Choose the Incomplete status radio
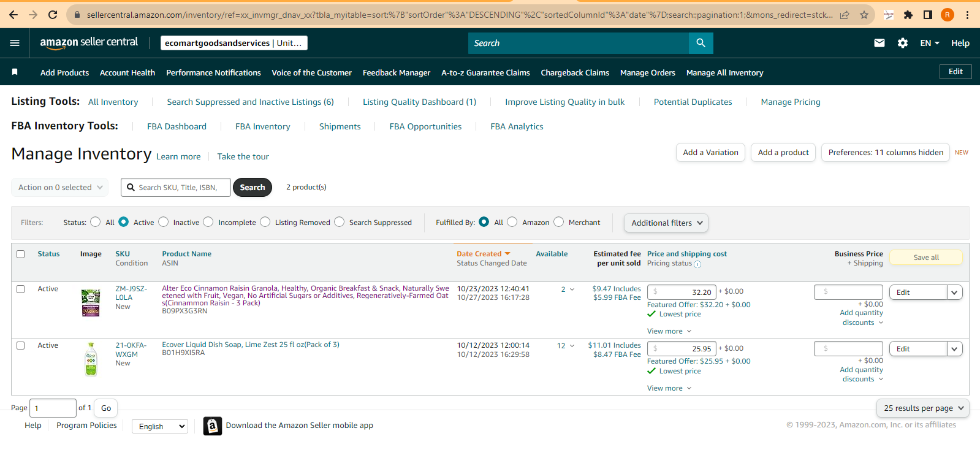 pos(208,222)
